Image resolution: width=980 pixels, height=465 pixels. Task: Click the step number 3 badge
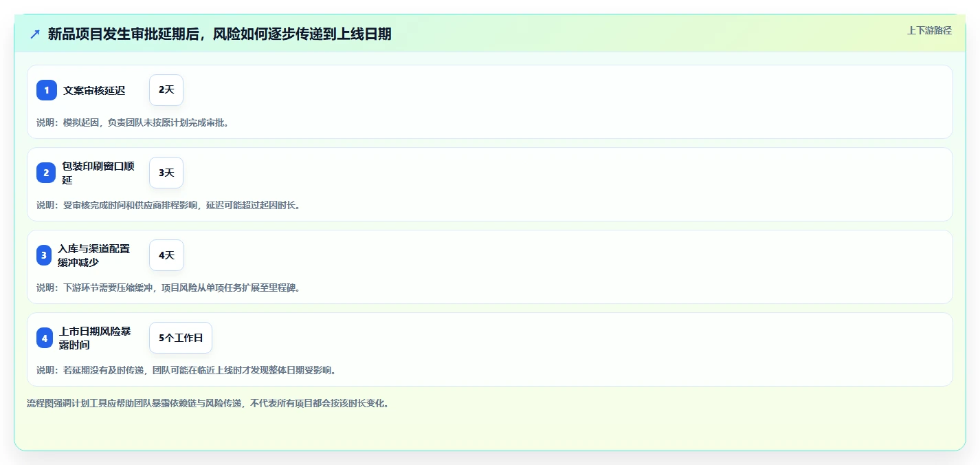44,255
